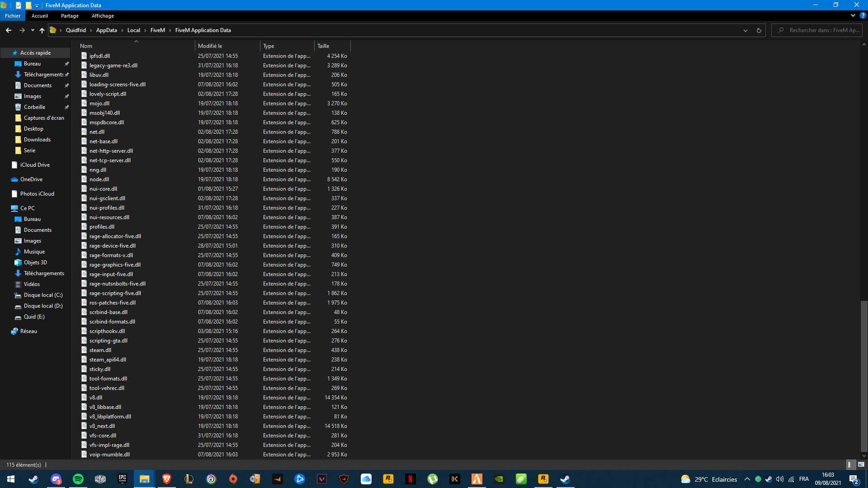
Task: Sort by the Nom column header
Action: coord(136,46)
